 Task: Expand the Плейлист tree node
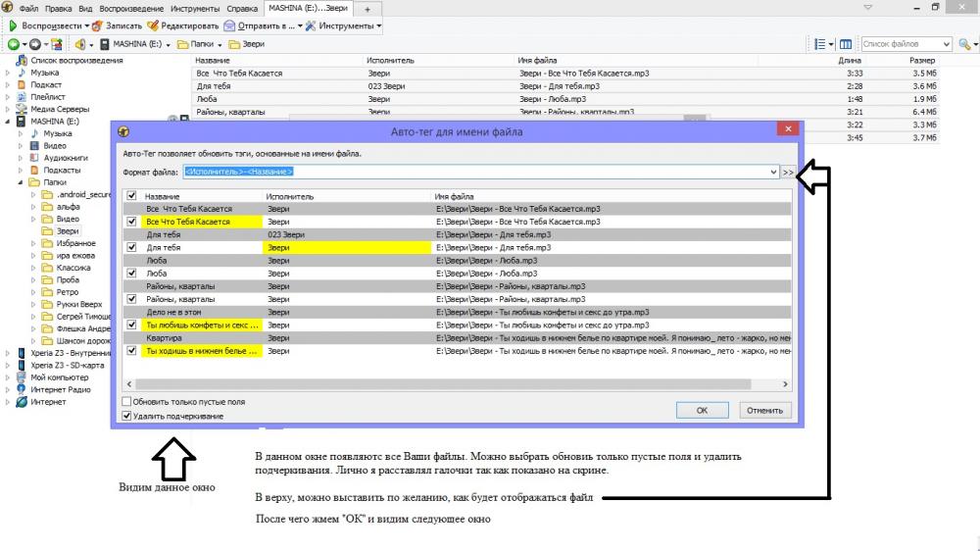click(8, 97)
